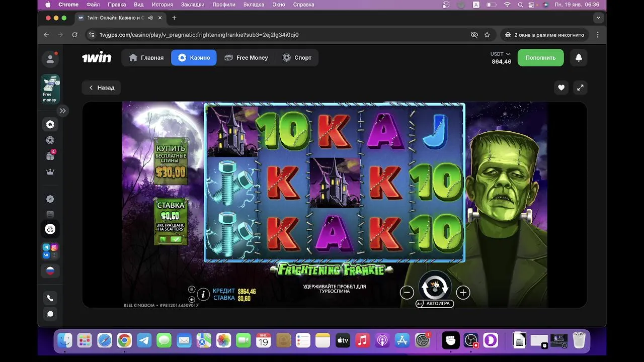Spin the reels with the round spin button
This screenshot has height=362, width=644.
coord(435,286)
